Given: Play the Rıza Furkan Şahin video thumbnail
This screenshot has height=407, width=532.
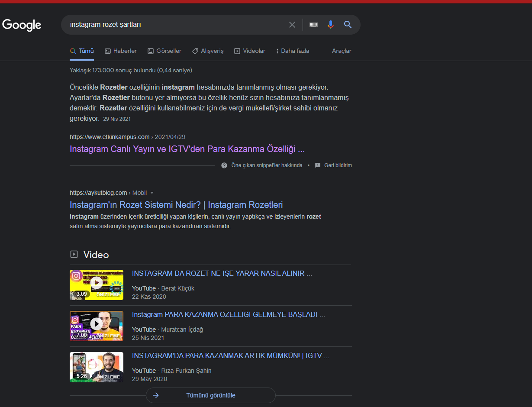Looking at the screenshot, I should point(97,367).
